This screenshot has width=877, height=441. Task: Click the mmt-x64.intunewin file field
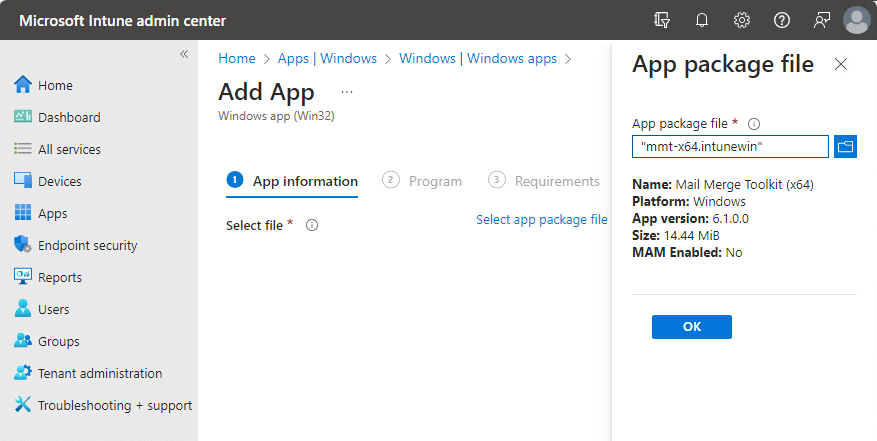[730, 147]
